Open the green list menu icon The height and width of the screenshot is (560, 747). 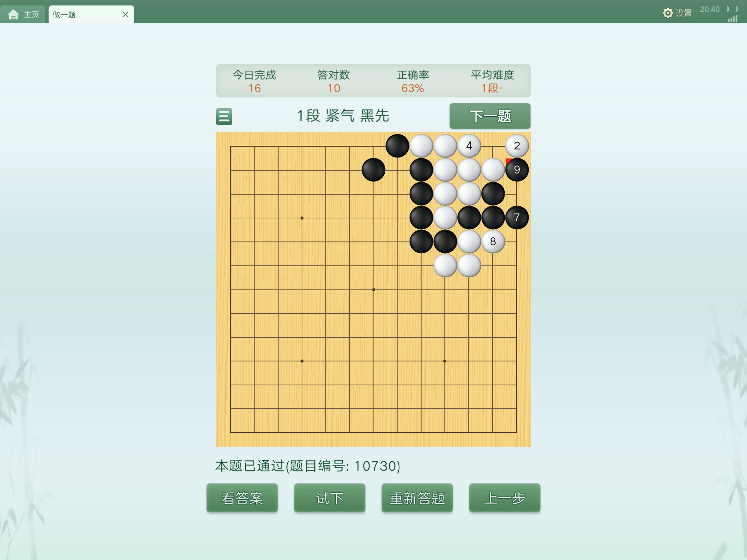point(224,117)
